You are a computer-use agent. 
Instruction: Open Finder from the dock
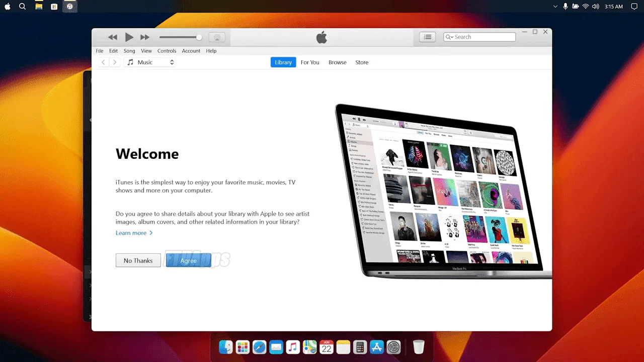(x=226, y=347)
